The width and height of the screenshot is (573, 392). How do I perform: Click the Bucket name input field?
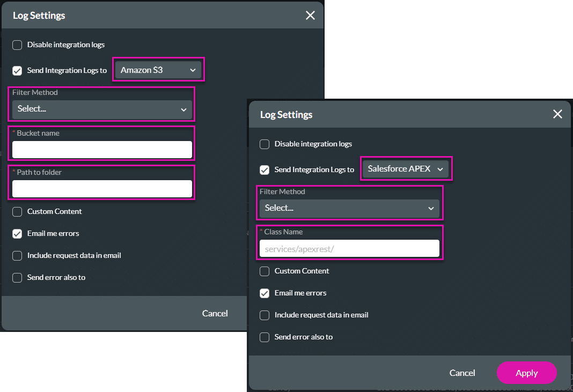tap(101, 149)
